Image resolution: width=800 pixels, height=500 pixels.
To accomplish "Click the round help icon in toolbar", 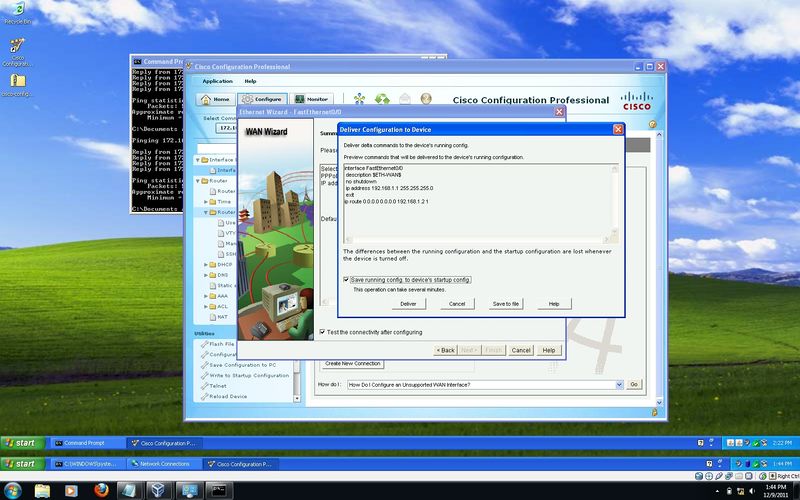I will (x=426, y=98).
